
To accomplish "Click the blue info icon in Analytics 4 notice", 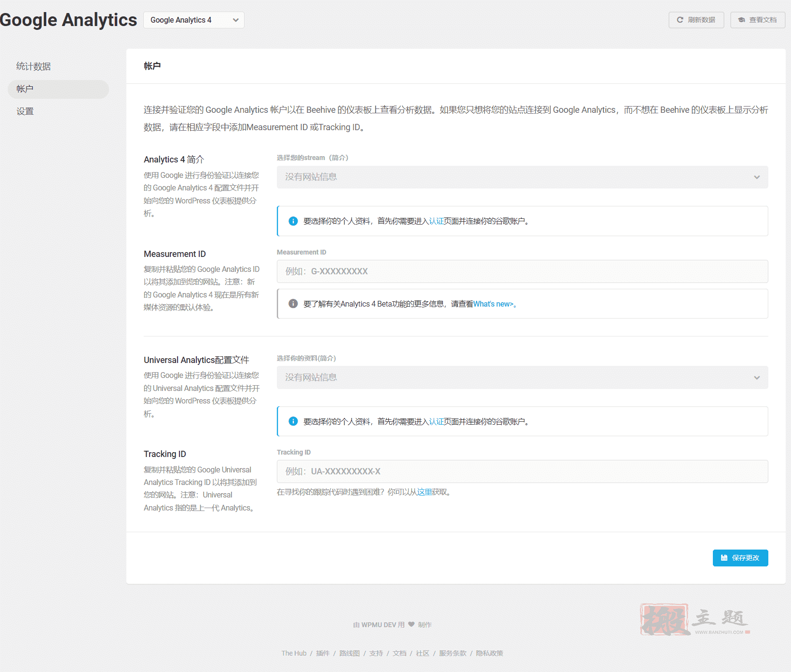I will pyautogui.click(x=293, y=221).
